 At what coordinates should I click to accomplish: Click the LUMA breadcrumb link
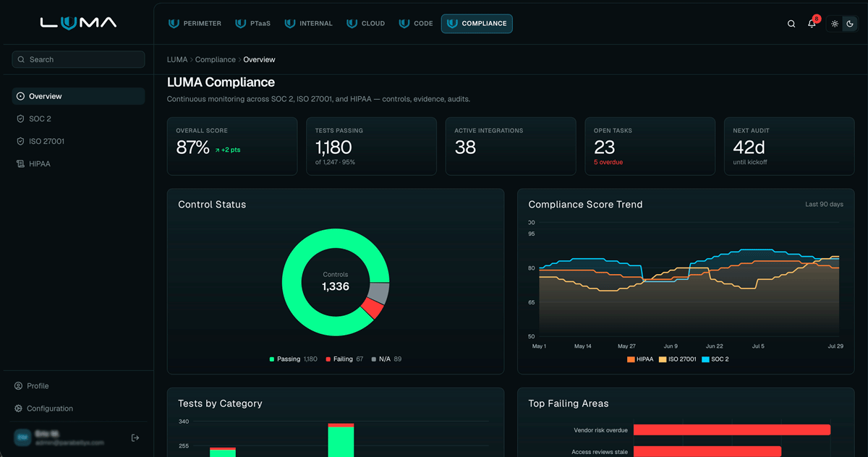click(177, 59)
